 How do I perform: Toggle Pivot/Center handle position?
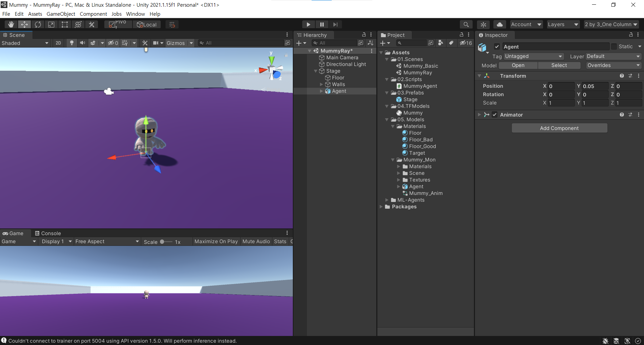coord(118,24)
